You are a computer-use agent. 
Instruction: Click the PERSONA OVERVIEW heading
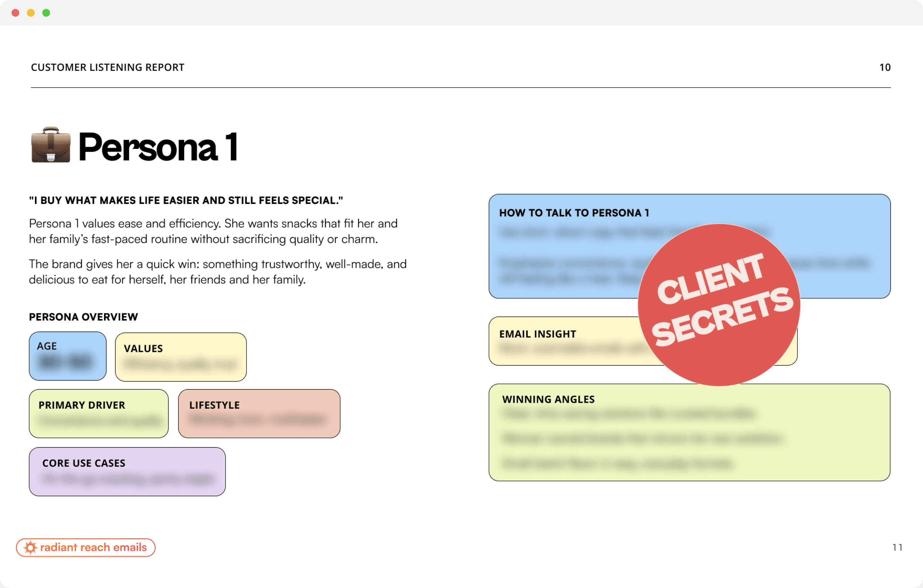tap(83, 317)
